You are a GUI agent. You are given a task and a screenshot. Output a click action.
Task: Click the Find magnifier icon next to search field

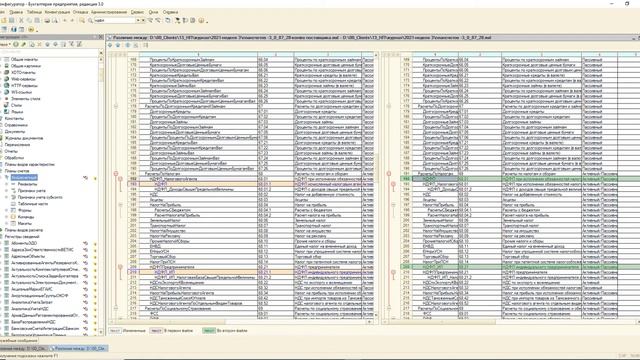[90, 20]
